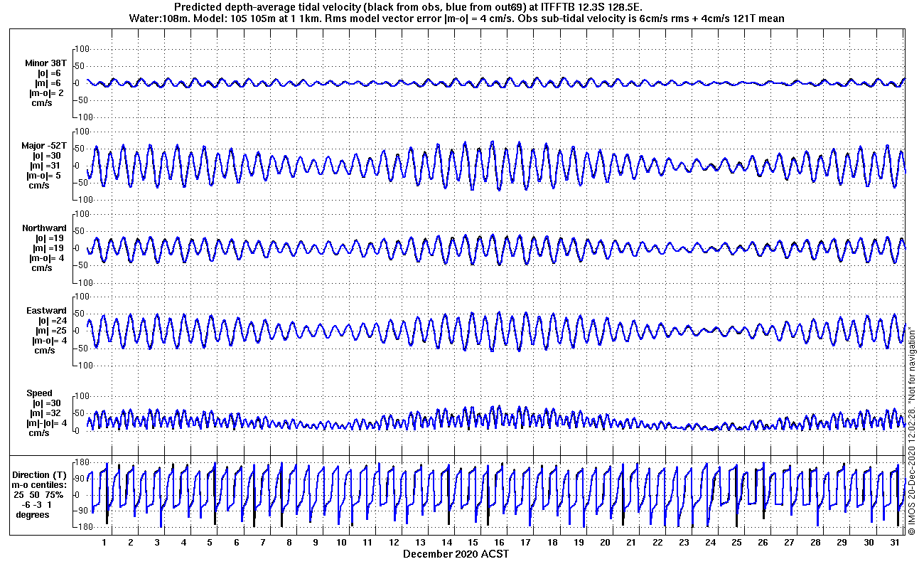This screenshot has width=924, height=569.
Task: Click the 'Eastward' panel label
Action: coord(47,311)
